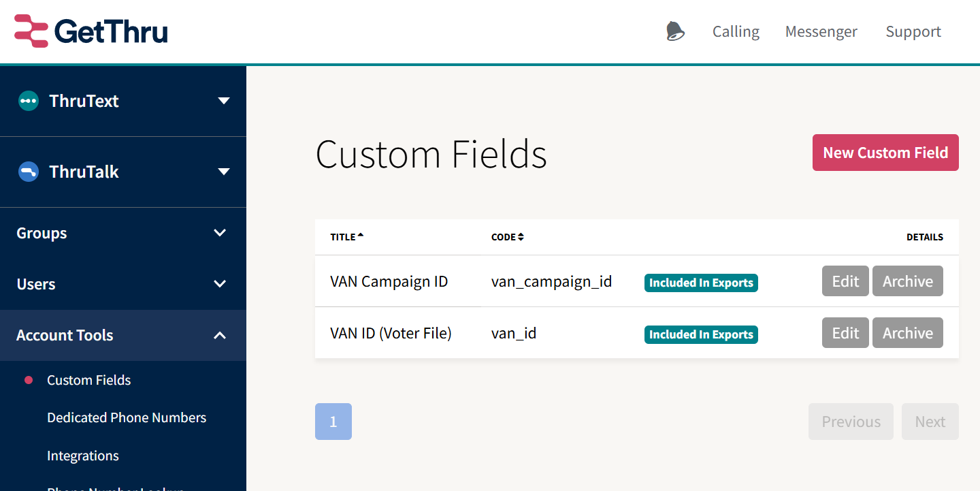Viewport: 980px width, 491px height.
Task: Click the ThruTalk sidebar label
Action: 84,172
